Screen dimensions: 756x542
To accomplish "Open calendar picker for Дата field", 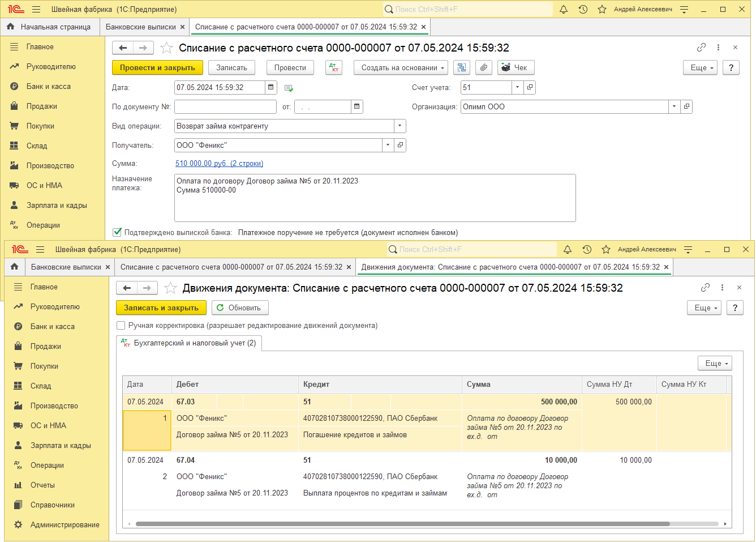I will click(x=271, y=87).
